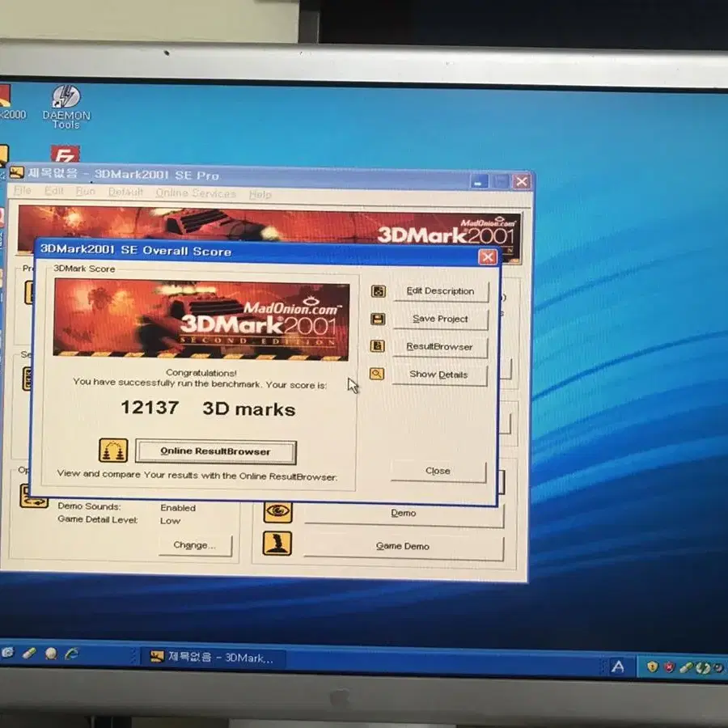Screen dimensions: 728x728
Task: Click the 3DMark2001 banner image in dialog
Action: click(201, 319)
